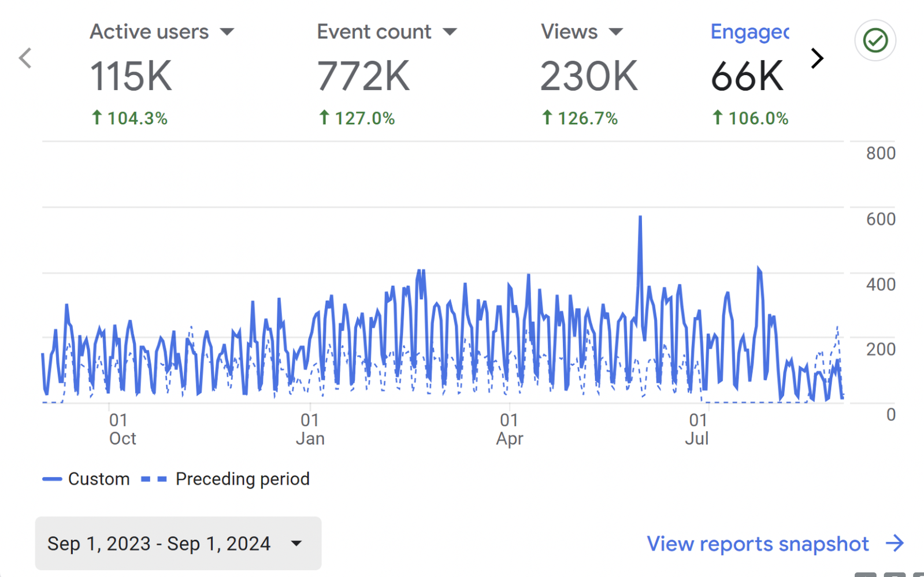The width and height of the screenshot is (924, 577).
Task: Open the Active users metric dropdown arrow
Action: pyautogui.click(x=227, y=32)
